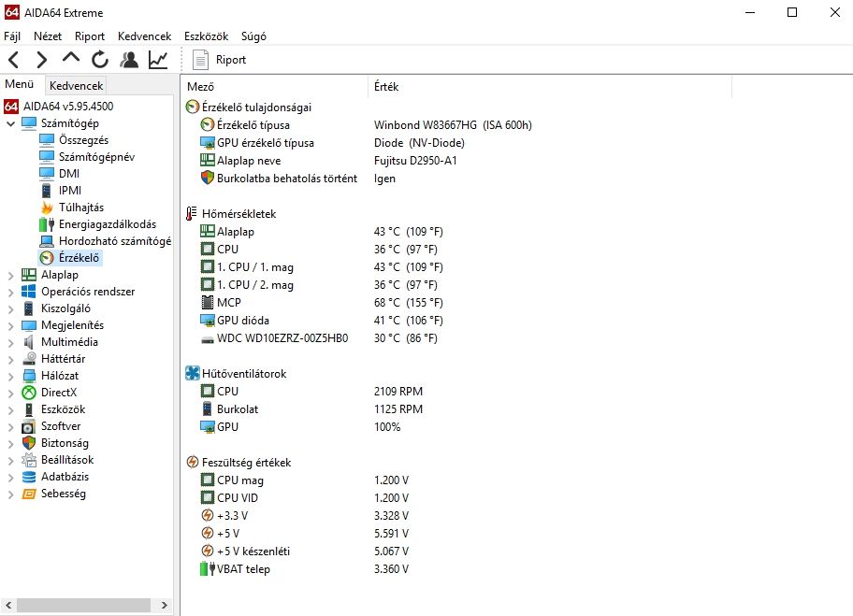853x616 pixels.
Task: Open the user profile toolbar icon
Action: click(129, 59)
